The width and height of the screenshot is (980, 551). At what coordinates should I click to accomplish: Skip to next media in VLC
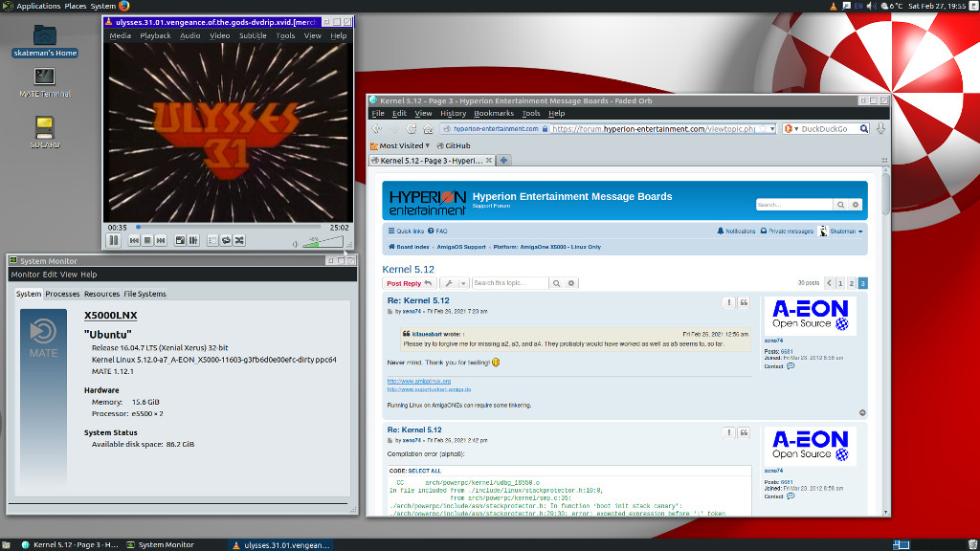(161, 240)
